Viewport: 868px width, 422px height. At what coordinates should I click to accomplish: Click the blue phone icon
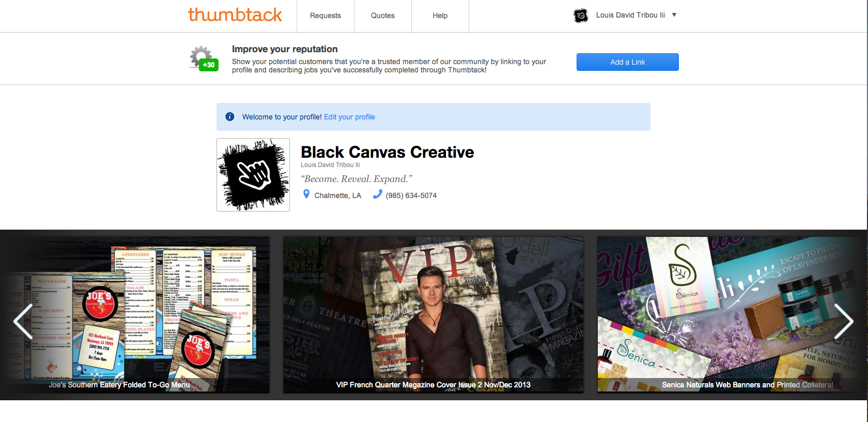click(378, 194)
